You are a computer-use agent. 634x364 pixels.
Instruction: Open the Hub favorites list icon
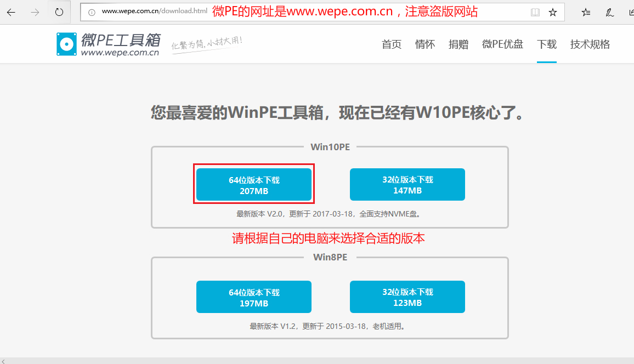click(585, 12)
